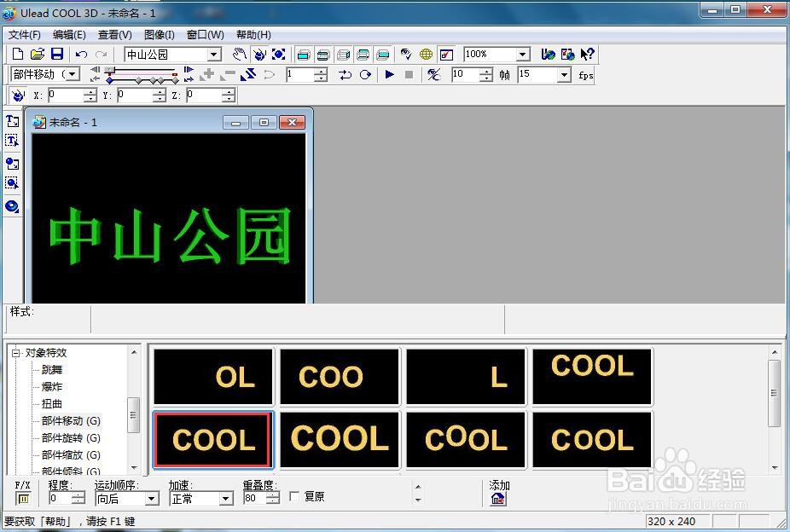
Task: Click the yellow globe icon
Action: (x=427, y=54)
